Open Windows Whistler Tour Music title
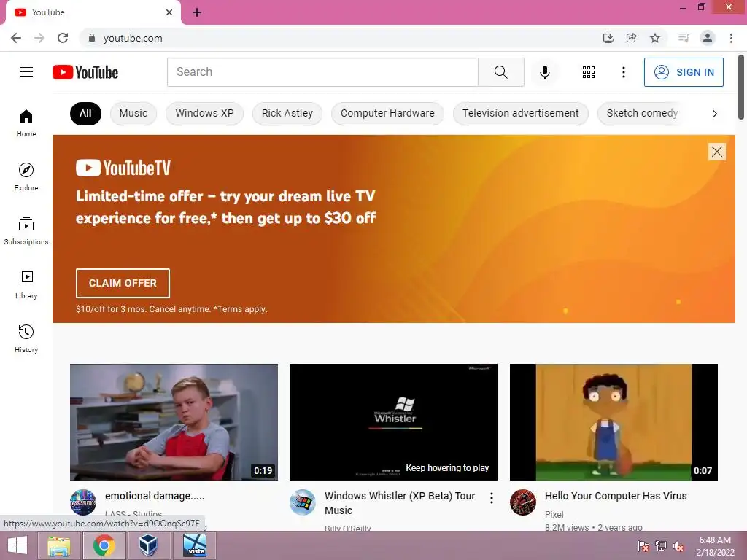747x560 pixels. pos(400,503)
